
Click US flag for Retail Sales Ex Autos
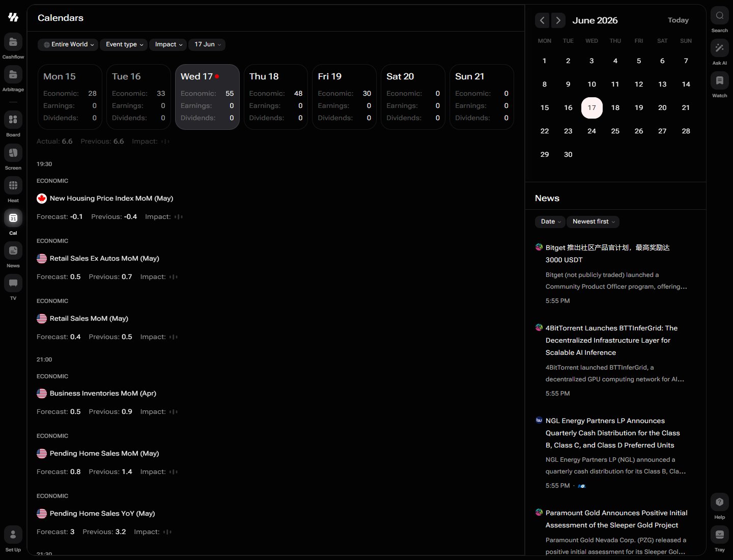(42, 259)
